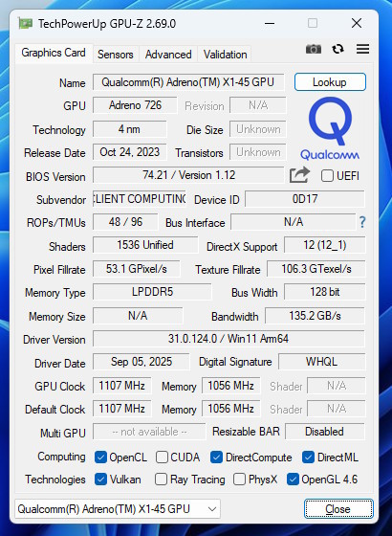The width and height of the screenshot is (392, 536).
Task: Open the hamburger menu icon
Action: point(362,49)
